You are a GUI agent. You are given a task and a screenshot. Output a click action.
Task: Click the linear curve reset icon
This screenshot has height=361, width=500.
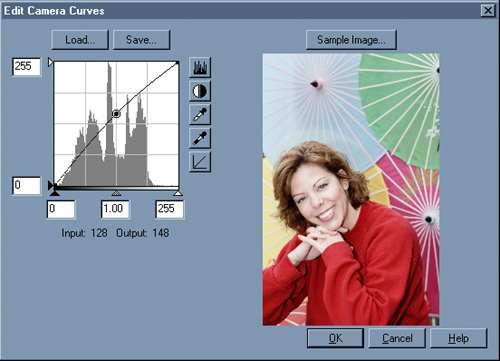coord(200,162)
